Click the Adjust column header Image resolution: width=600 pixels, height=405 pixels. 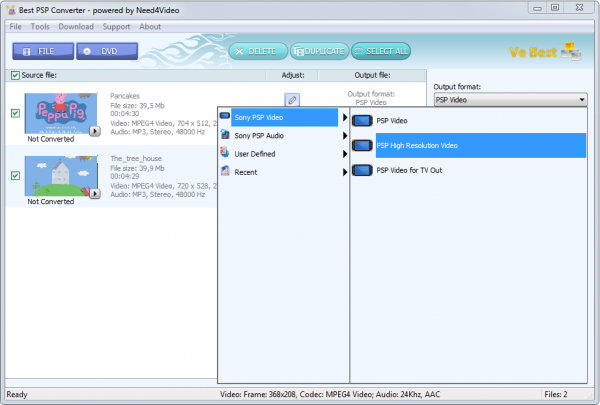point(292,75)
